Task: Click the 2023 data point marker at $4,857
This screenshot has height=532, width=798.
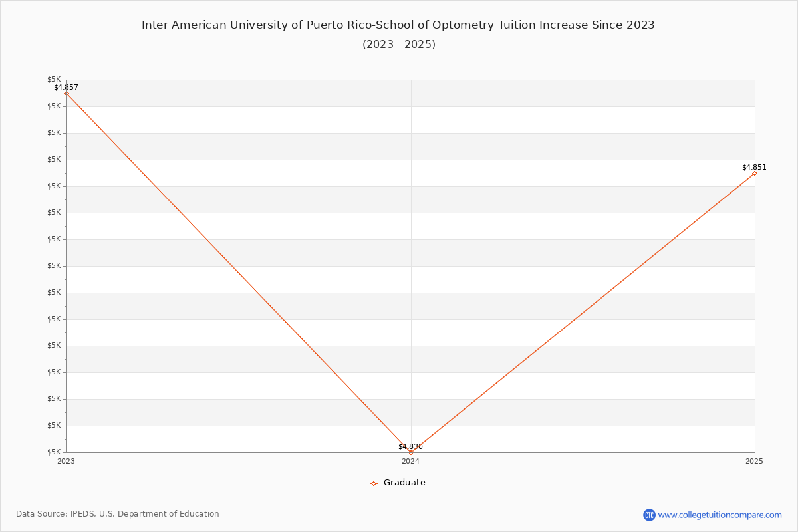Action: point(66,94)
